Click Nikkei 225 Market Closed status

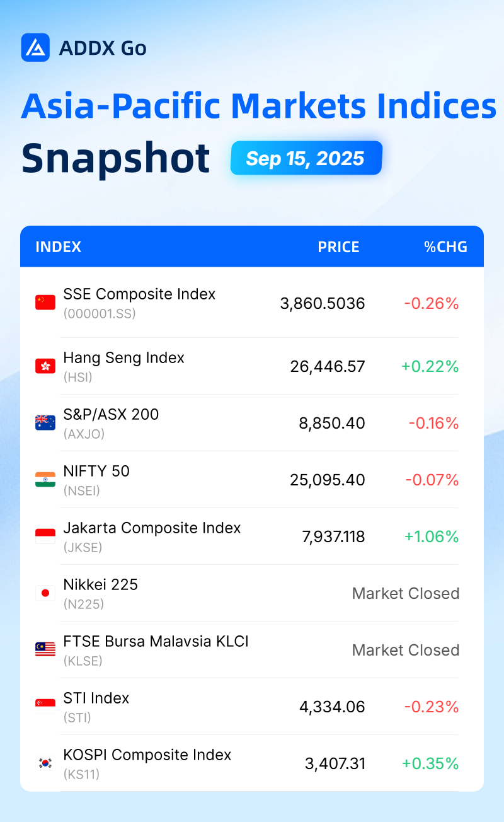[x=406, y=593]
